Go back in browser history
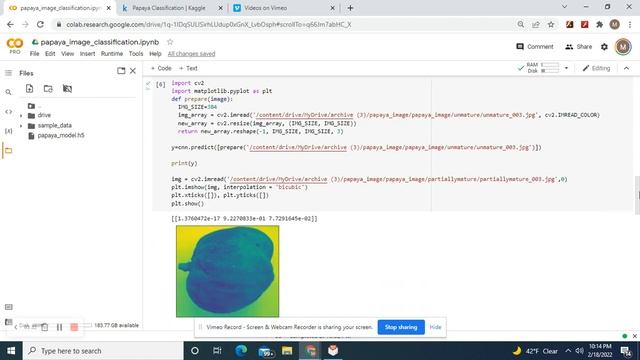The width and height of the screenshot is (640, 360). pos(10,24)
